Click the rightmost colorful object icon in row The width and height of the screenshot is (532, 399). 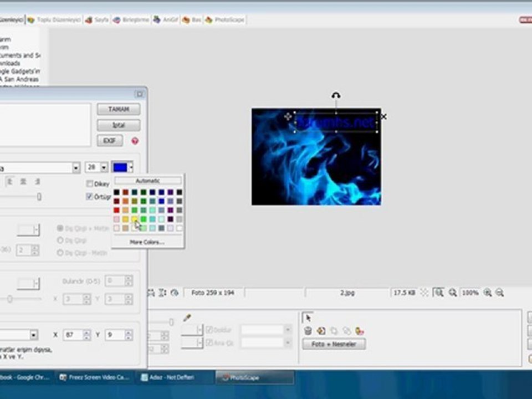click(x=360, y=331)
